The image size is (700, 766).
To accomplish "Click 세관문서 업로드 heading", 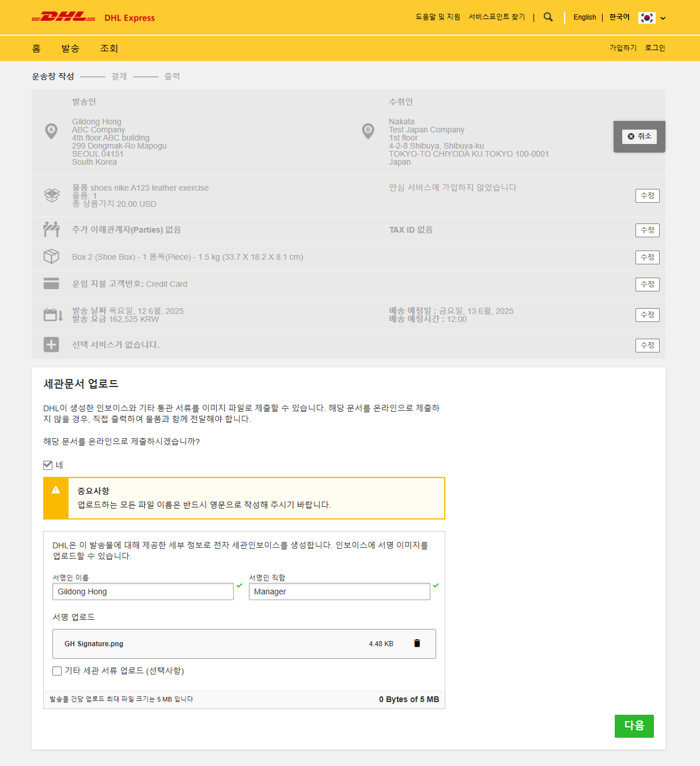I will 81,384.
